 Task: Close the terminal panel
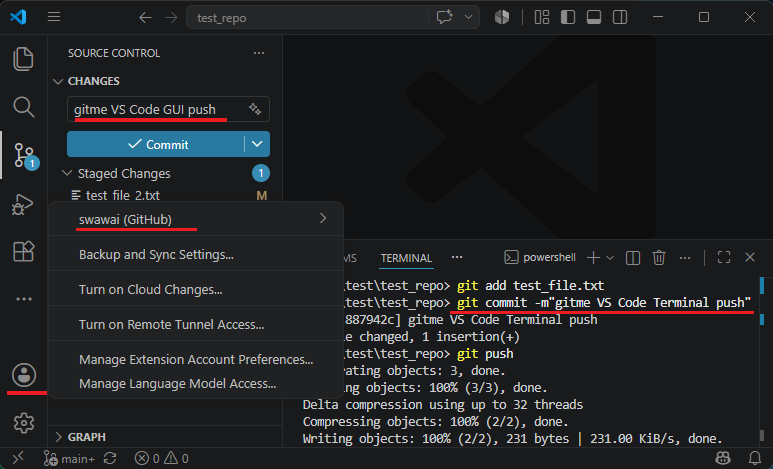[x=750, y=257]
